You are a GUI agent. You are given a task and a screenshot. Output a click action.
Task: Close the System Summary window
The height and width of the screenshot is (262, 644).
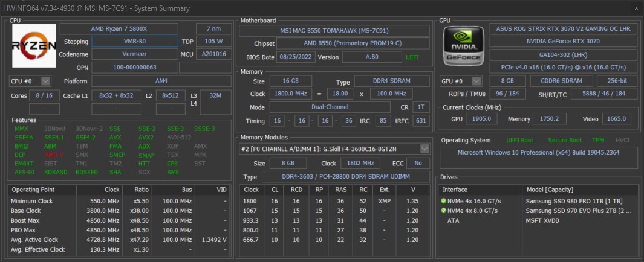tap(636, 8)
